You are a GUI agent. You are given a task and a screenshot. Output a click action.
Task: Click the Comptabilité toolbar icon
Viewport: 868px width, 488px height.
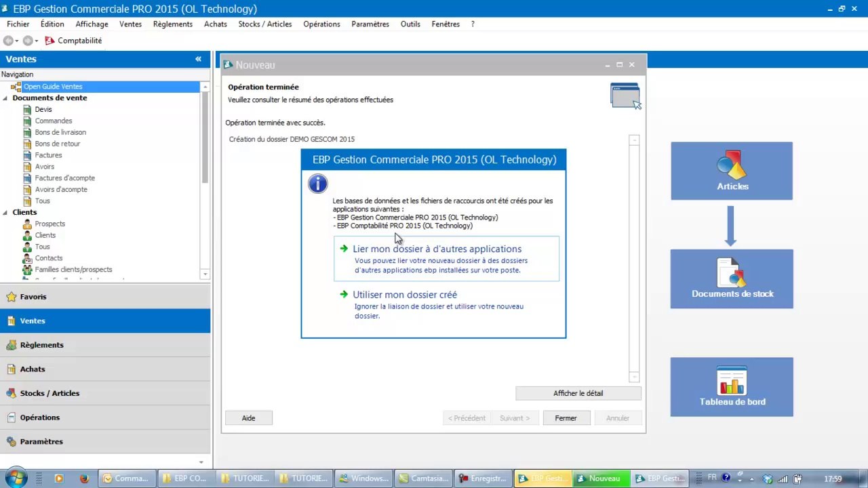click(50, 41)
